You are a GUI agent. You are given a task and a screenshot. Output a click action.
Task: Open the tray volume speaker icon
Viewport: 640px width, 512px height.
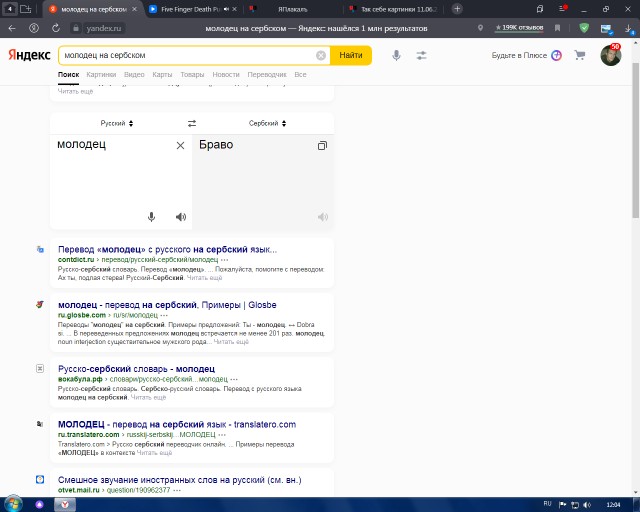pos(587,505)
